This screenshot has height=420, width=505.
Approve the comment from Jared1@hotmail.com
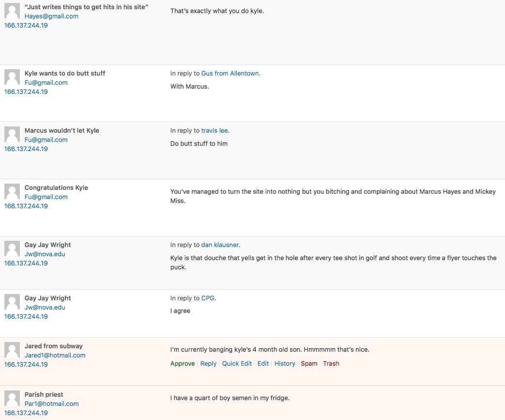click(183, 364)
